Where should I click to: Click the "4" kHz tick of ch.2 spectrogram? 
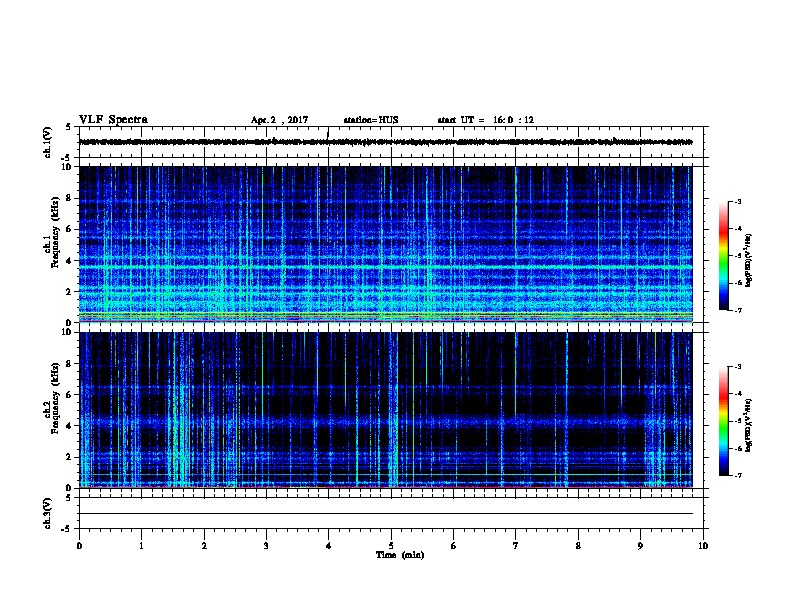coord(69,426)
